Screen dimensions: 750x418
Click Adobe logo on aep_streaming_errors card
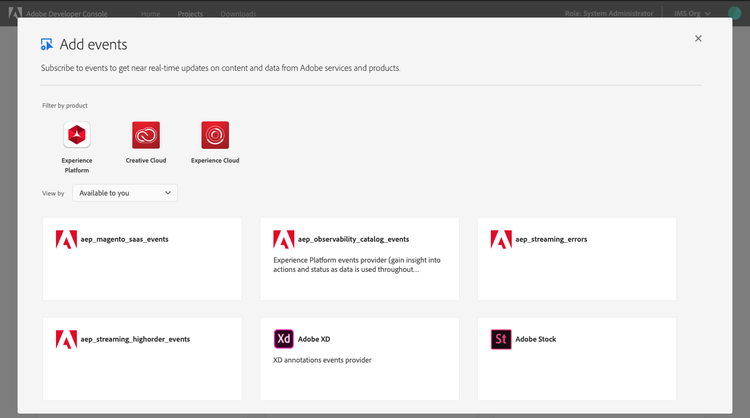click(501, 239)
